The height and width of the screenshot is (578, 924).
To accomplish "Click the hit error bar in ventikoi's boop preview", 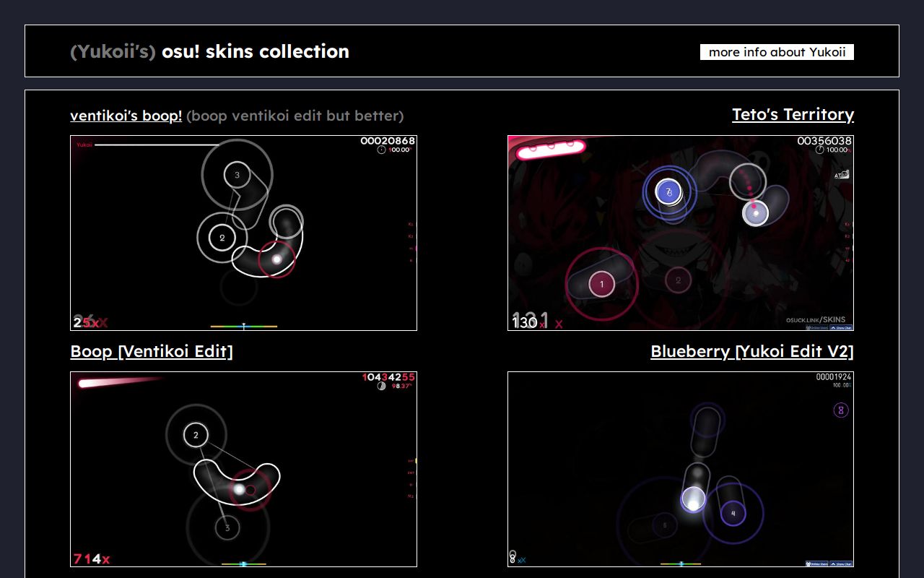I will (243, 327).
